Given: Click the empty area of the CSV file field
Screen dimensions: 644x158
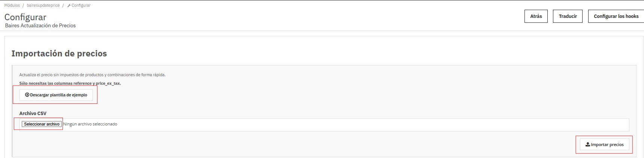Looking at the screenshot, I should pos(337,124).
